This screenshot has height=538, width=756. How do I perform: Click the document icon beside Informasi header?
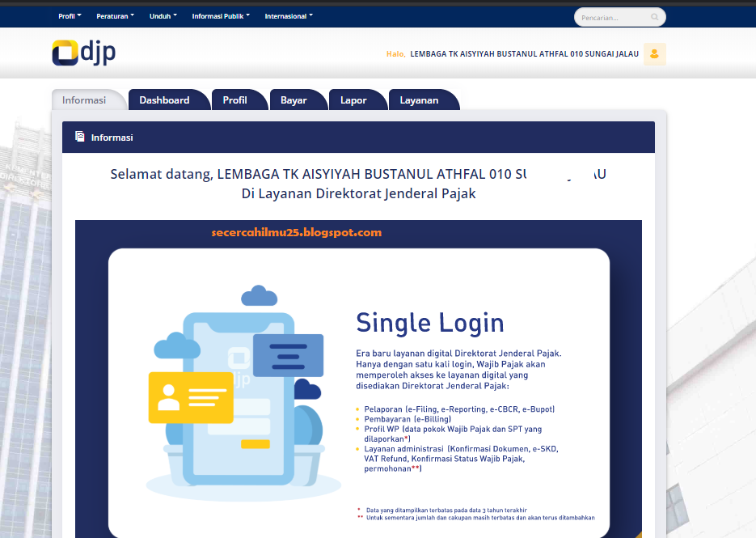pos(78,137)
